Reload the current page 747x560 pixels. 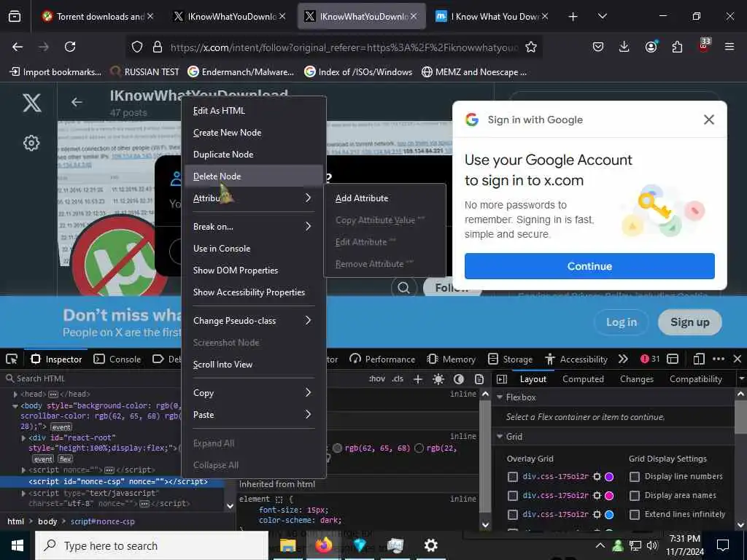pos(70,47)
